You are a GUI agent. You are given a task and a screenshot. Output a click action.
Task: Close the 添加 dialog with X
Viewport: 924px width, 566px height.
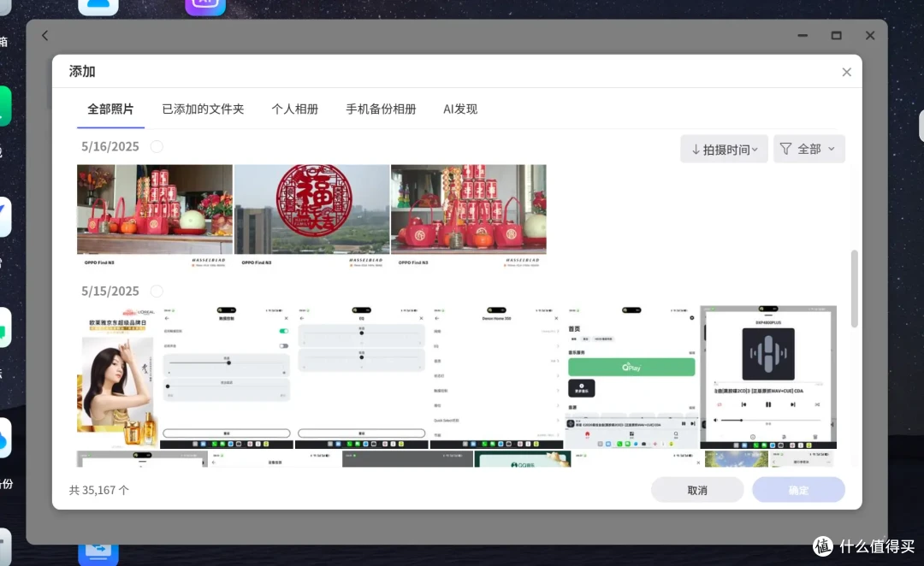pyautogui.click(x=847, y=72)
